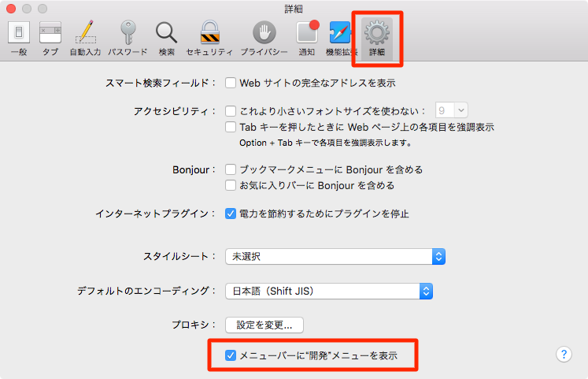Screen dimensions: 588x379
Task: Open the 検索 (Search) preferences pane
Action: [167, 39]
